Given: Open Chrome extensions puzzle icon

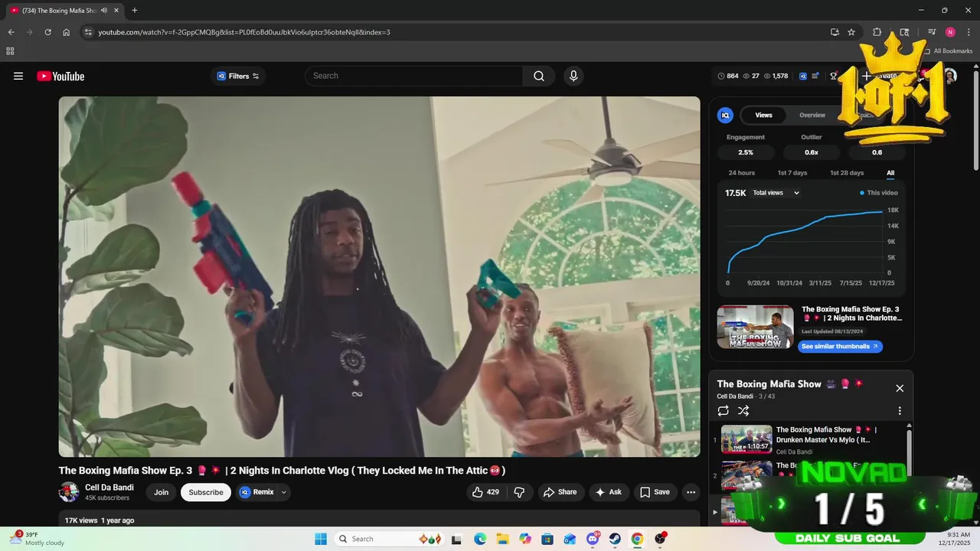Looking at the screenshot, I should point(877,32).
